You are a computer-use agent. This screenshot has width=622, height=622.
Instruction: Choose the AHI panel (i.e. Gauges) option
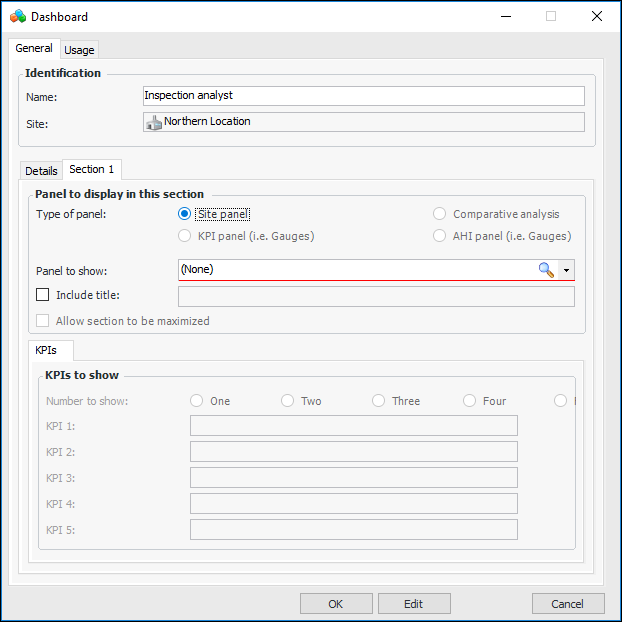click(x=439, y=236)
